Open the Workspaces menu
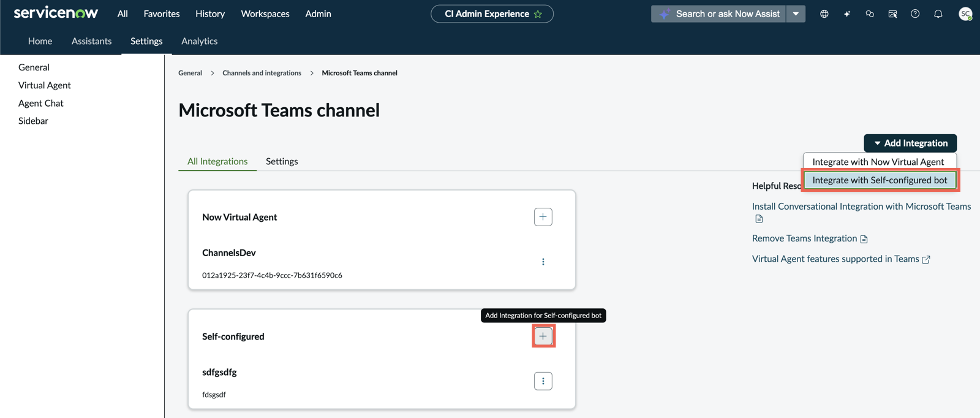This screenshot has width=980, height=418. [265, 13]
